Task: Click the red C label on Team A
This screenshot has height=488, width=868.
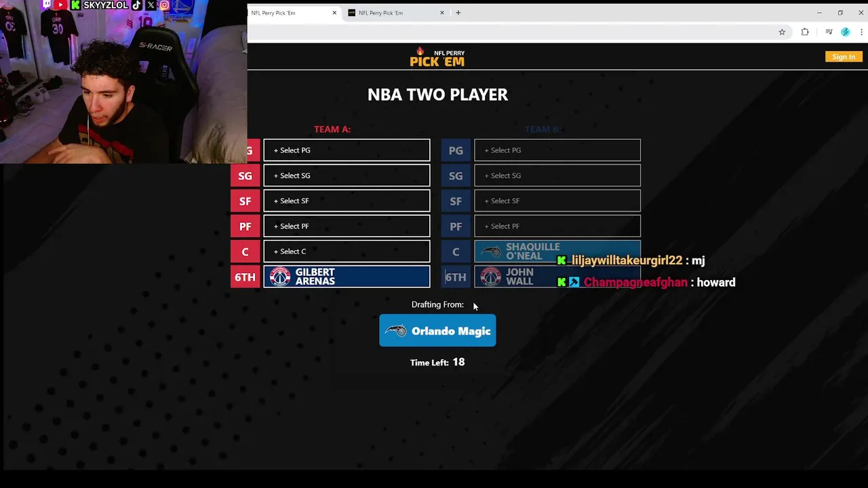Action: click(x=245, y=251)
